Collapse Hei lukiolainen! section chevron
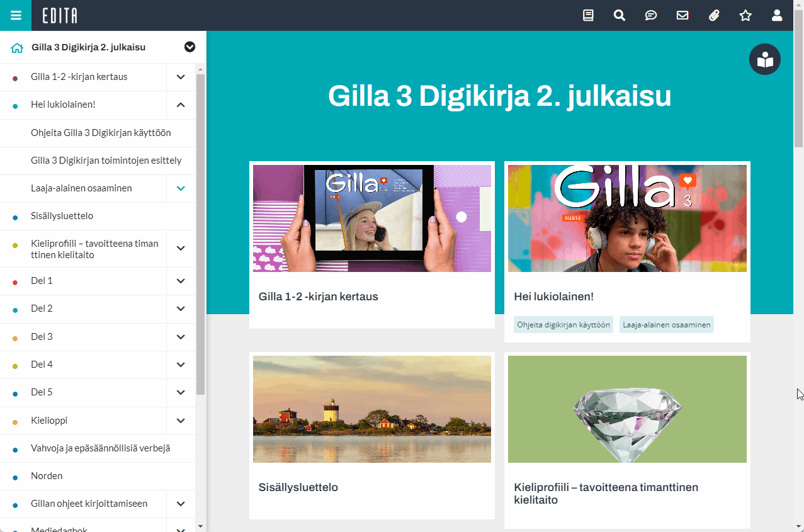This screenshot has width=804, height=532. 181,105
